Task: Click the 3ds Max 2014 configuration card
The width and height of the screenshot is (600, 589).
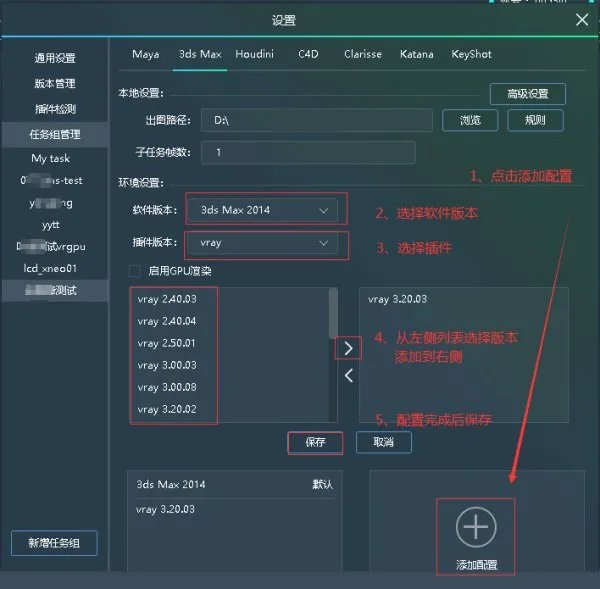Action: pyautogui.click(x=234, y=520)
